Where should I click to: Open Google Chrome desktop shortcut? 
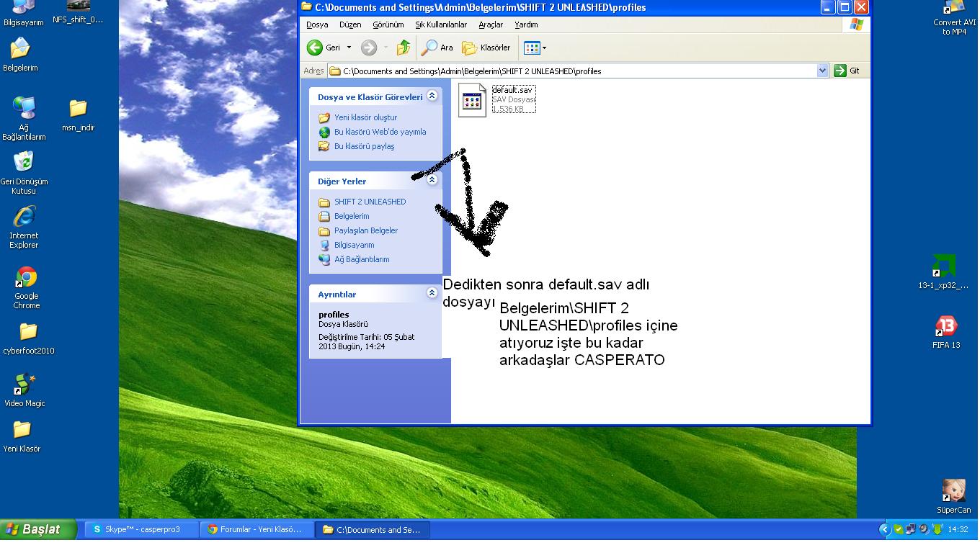click(x=26, y=278)
